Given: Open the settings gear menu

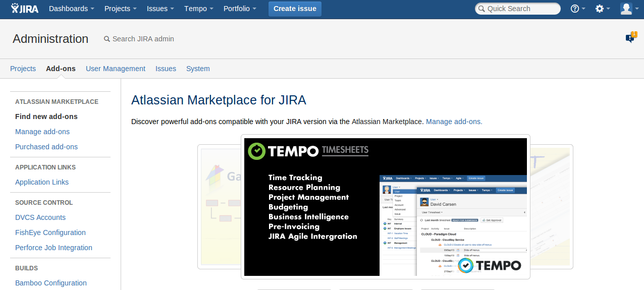Looking at the screenshot, I should (602, 9).
